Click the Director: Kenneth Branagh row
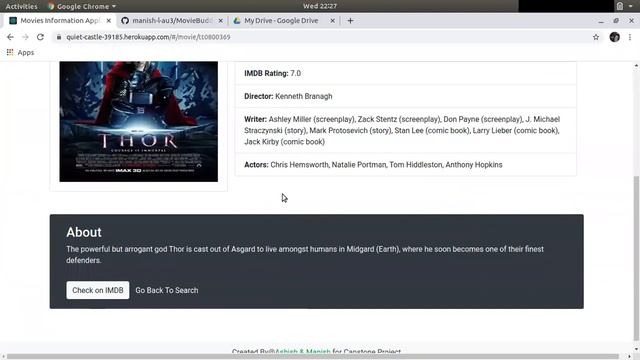 (406, 96)
